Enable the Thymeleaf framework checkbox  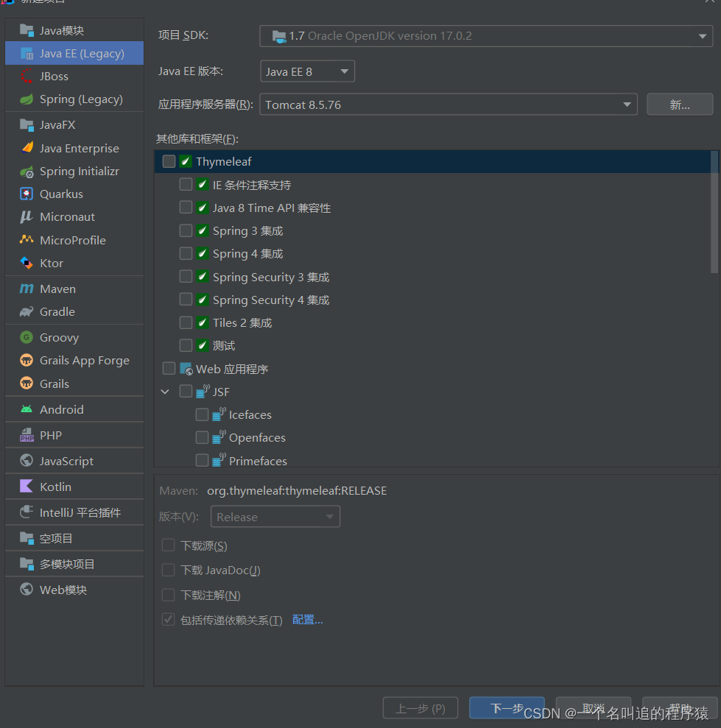tap(169, 161)
